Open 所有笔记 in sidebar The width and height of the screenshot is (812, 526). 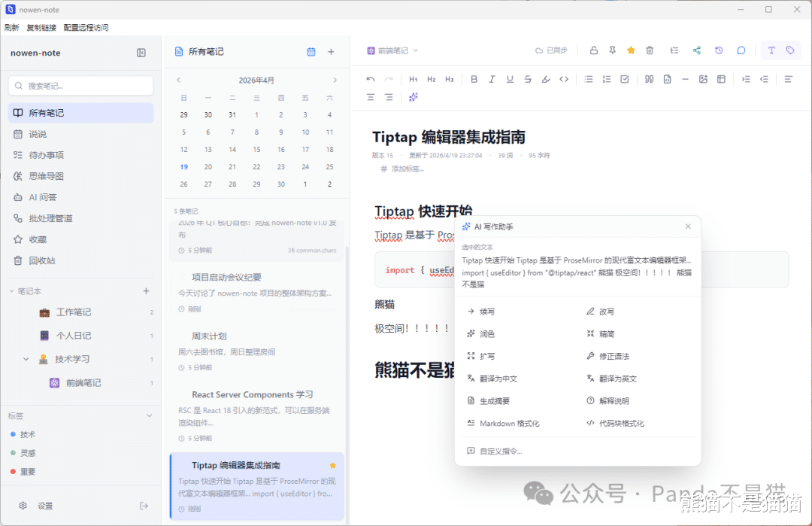coord(80,113)
